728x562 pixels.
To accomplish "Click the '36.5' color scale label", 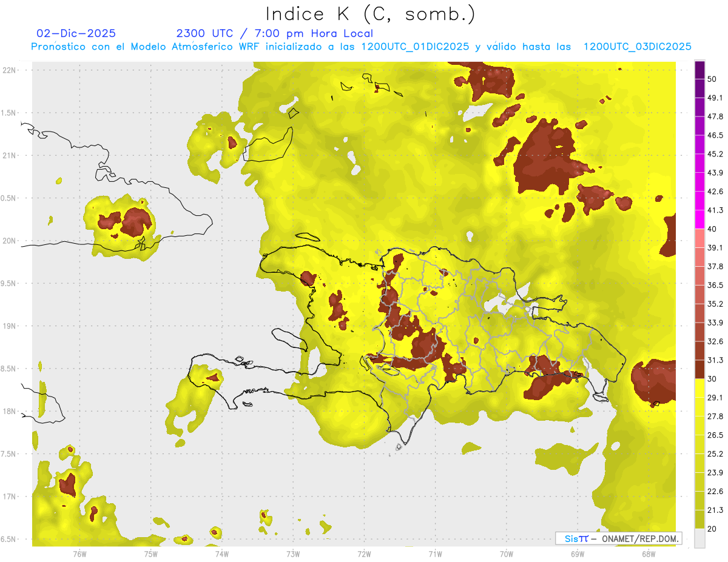I will (715, 285).
